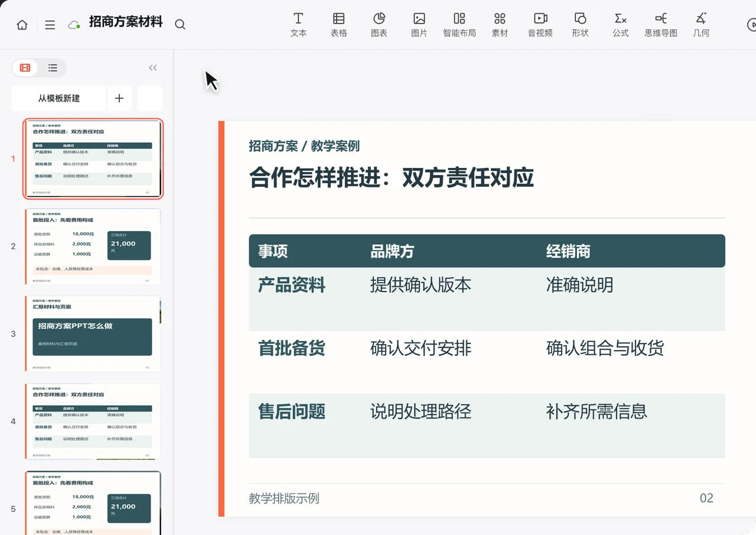Switch to outline list view
Screen dimensions: 756x535
[53, 68]
